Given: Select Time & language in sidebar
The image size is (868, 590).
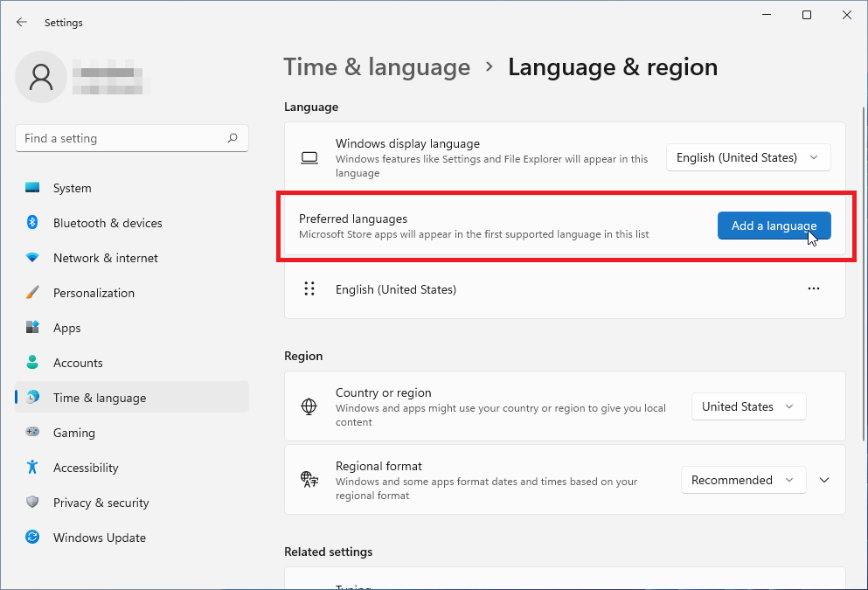Looking at the screenshot, I should [132, 397].
